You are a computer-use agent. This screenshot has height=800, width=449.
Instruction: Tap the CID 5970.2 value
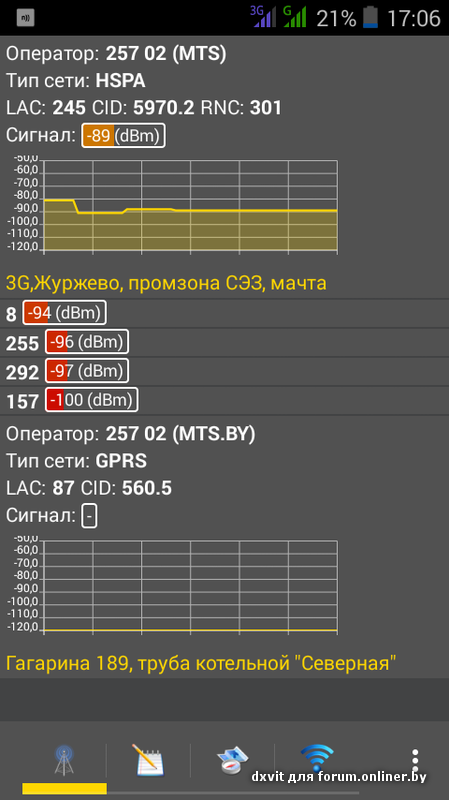(164, 108)
